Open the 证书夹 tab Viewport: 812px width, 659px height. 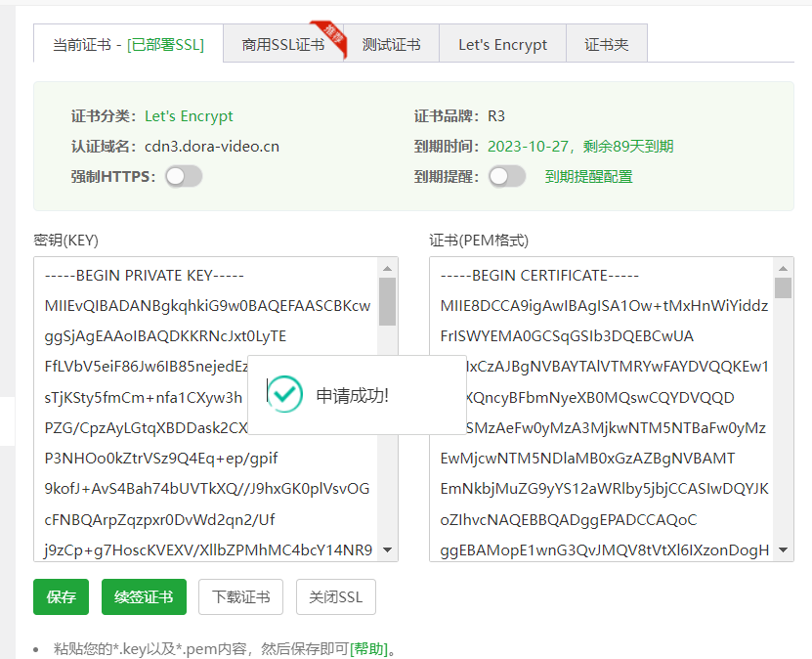(606, 44)
